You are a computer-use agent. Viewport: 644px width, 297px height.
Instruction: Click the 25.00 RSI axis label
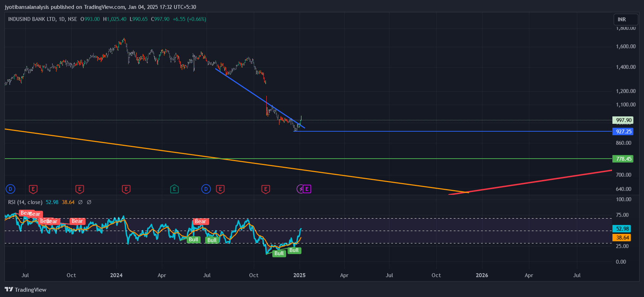tap(622, 246)
